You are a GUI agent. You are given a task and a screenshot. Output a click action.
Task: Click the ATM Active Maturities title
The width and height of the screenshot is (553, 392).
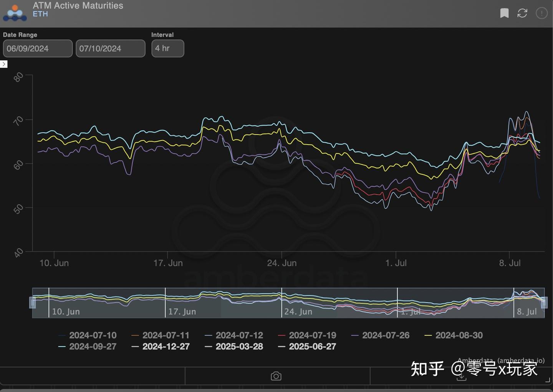[x=78, y=5]
